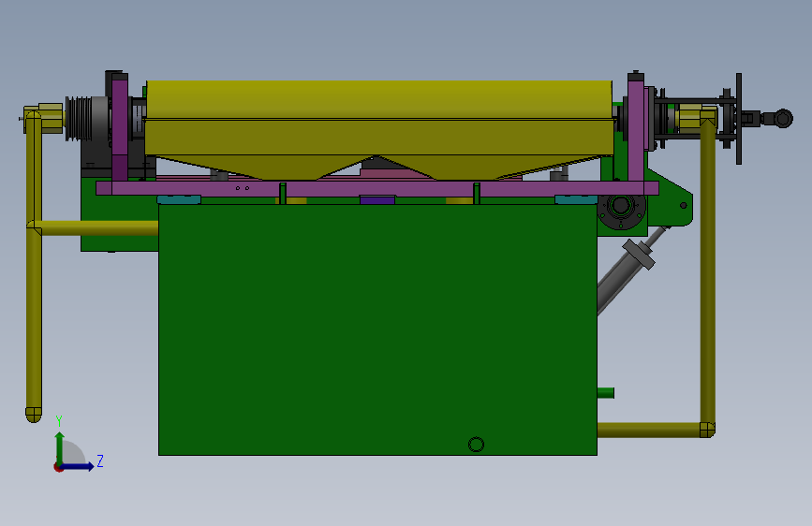The height and width of the screenshot is (526, 812).
Task: Click the 'Y' axis label
Action: (x=59, y=420)
